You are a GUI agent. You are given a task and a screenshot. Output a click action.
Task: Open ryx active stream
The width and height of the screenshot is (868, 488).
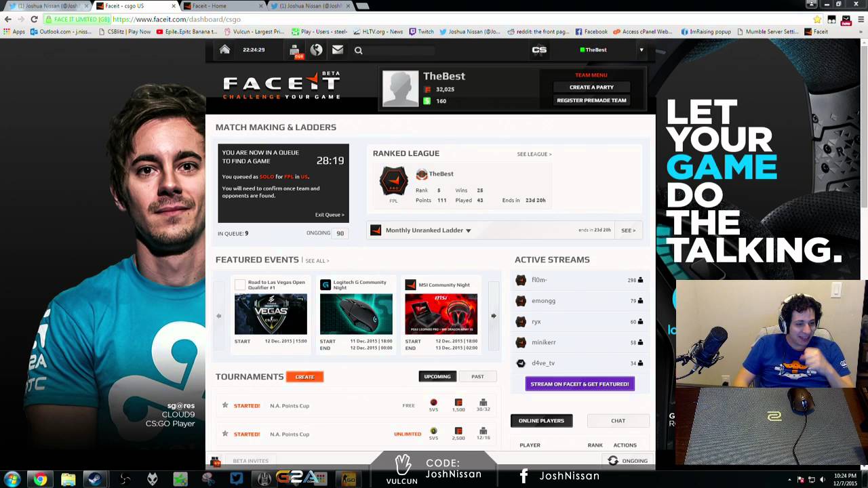(536, 322)
